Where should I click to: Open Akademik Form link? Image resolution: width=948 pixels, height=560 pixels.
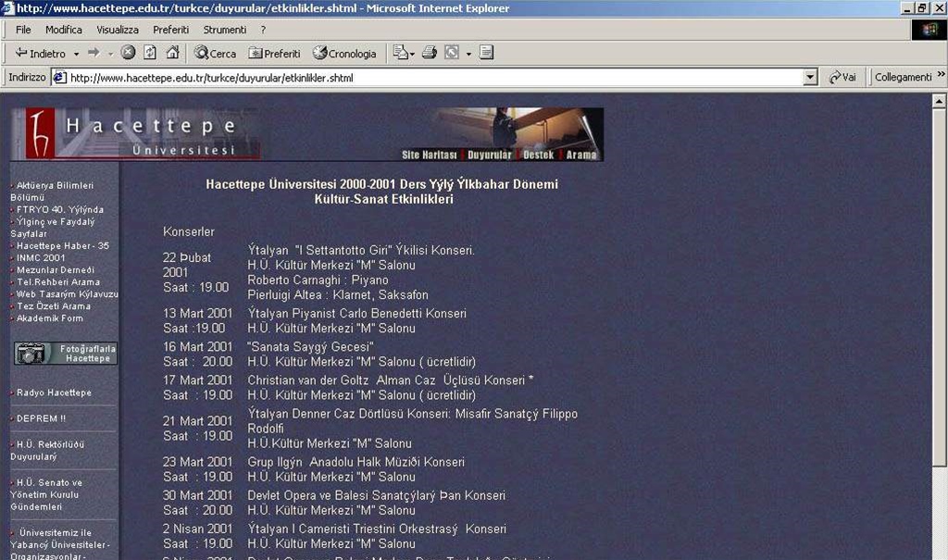[x=50, y=318]
